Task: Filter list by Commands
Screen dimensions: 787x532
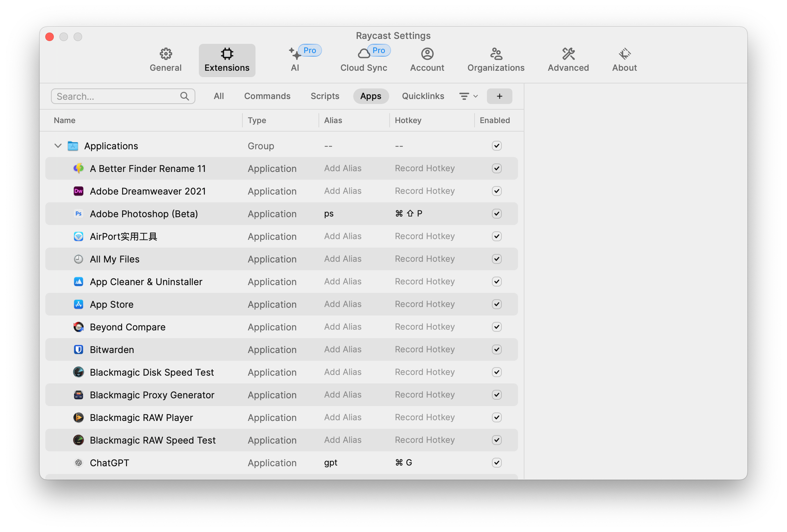Action: click(267, 96)
